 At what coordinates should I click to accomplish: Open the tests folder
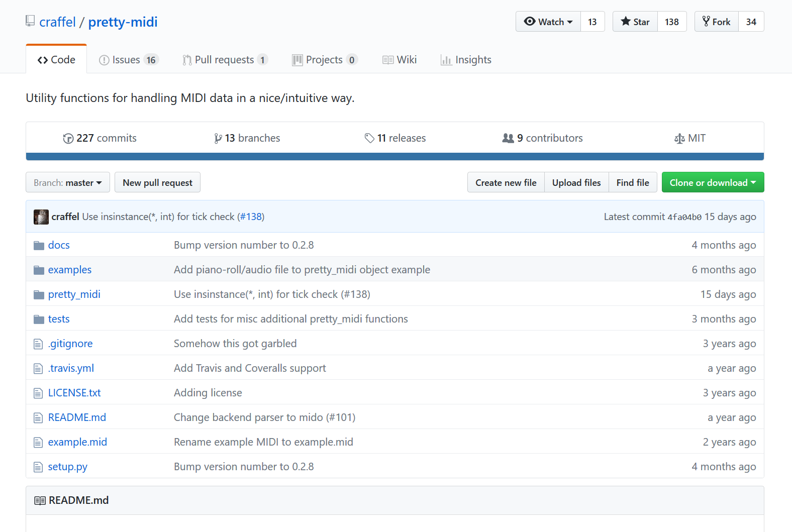[59, 319]
